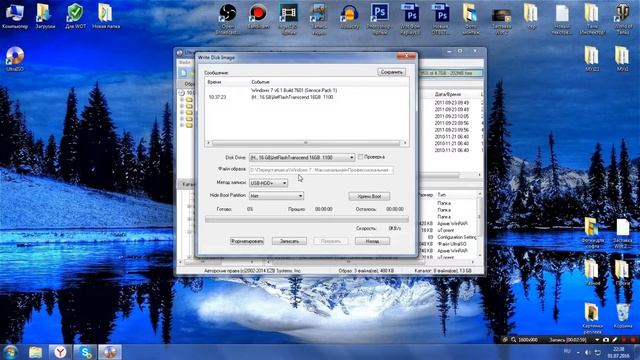This screenshot has height=360, width=640.
Task: Open the film strip video editor shortcut
Action: (289, 18)
